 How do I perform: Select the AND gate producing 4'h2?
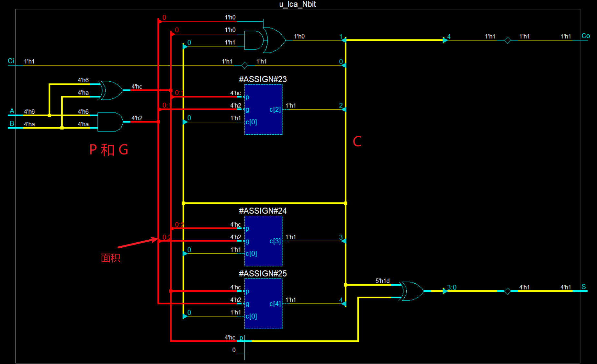(x=110, y=122)
